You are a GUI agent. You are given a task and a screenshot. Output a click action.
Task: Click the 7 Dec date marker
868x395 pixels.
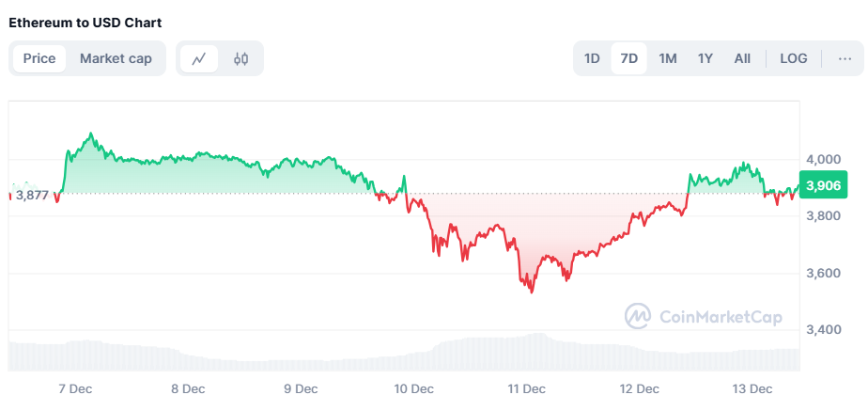tap(75, 387)
